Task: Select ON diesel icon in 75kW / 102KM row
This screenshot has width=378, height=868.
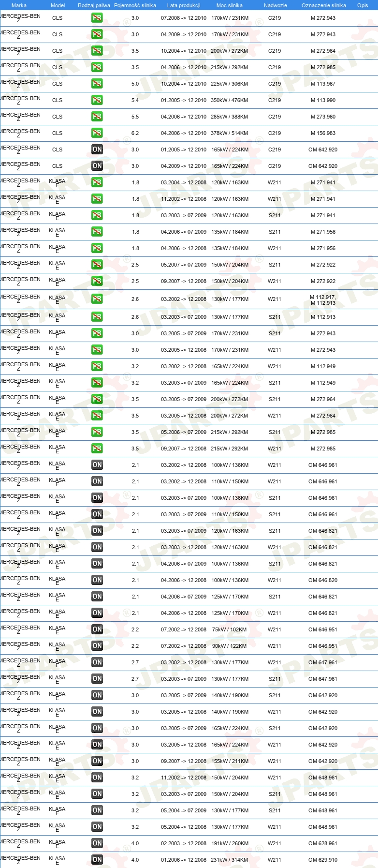Action: point(97,629)
